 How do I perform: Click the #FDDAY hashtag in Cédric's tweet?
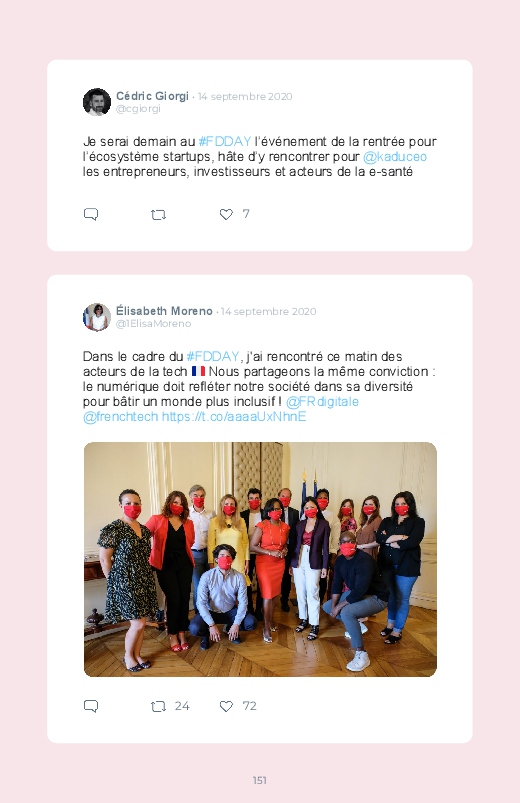[x=225, y=141]
